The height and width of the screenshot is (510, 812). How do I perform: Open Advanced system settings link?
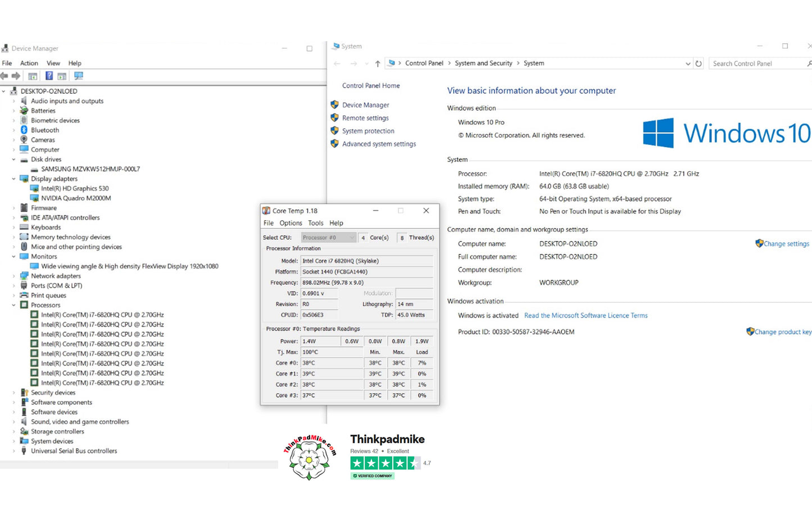coord(379,144)
